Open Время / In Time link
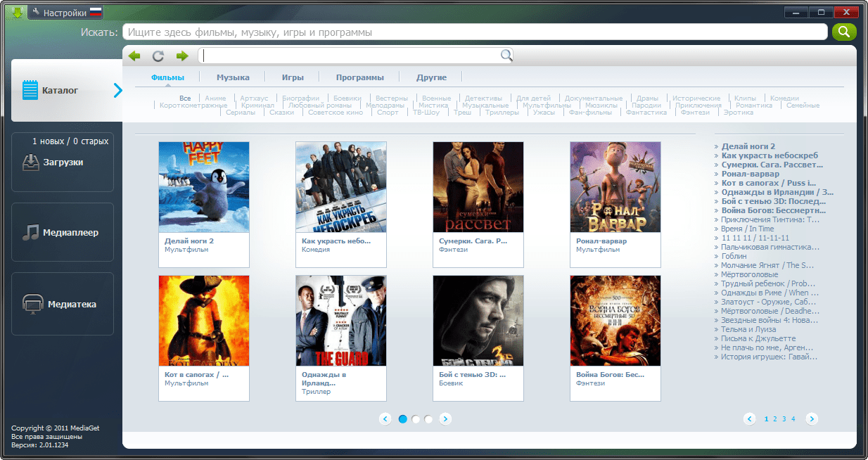This screenshot has height=460, width=868. point(748,229)
